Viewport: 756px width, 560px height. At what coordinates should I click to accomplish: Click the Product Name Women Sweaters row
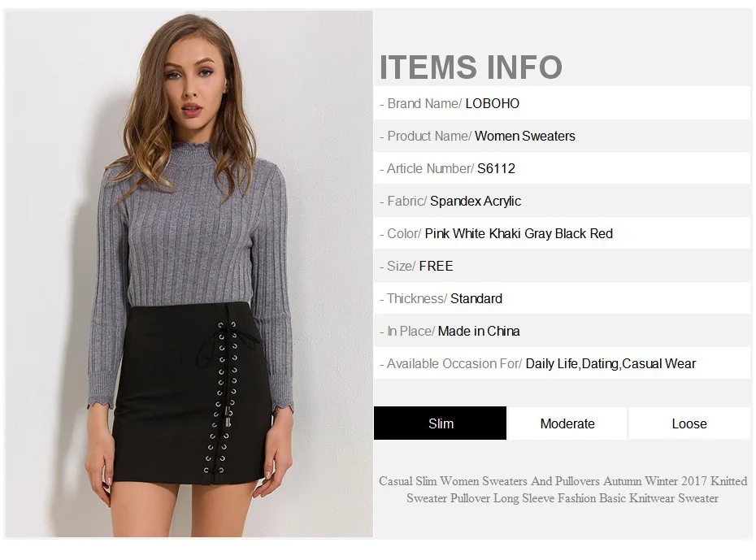click(563, 136)
